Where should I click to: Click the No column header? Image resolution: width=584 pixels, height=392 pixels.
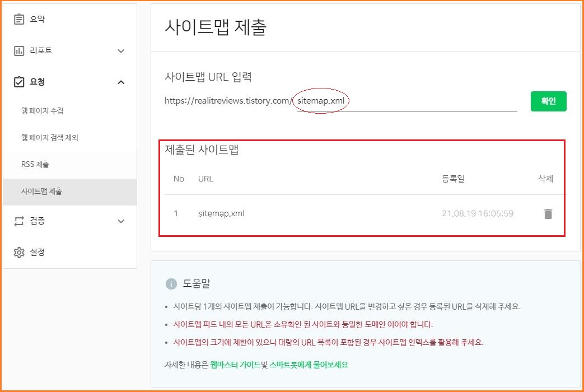(179, 179)
